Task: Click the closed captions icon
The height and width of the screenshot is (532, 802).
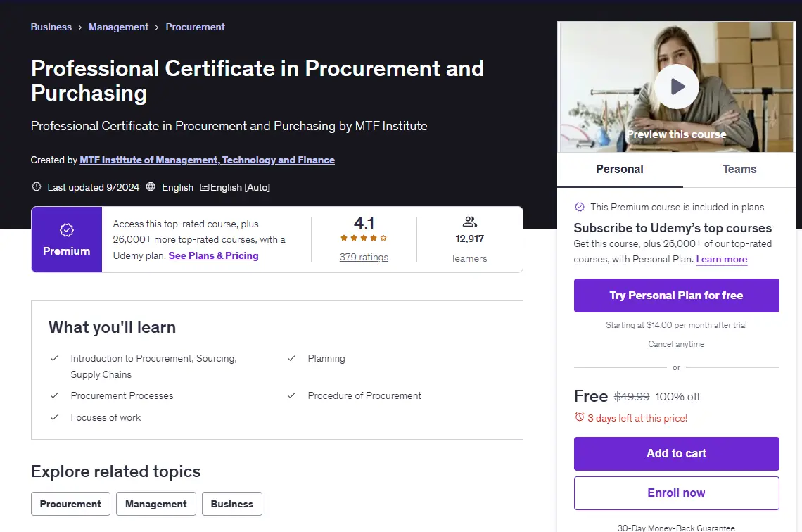Action: (x=205, y=187)
